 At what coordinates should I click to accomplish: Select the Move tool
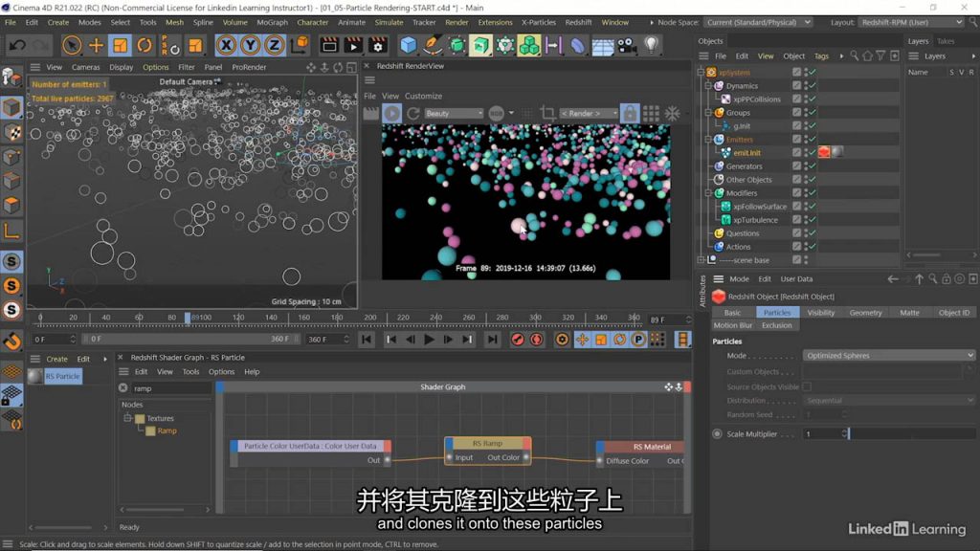[x=96, y=45]
